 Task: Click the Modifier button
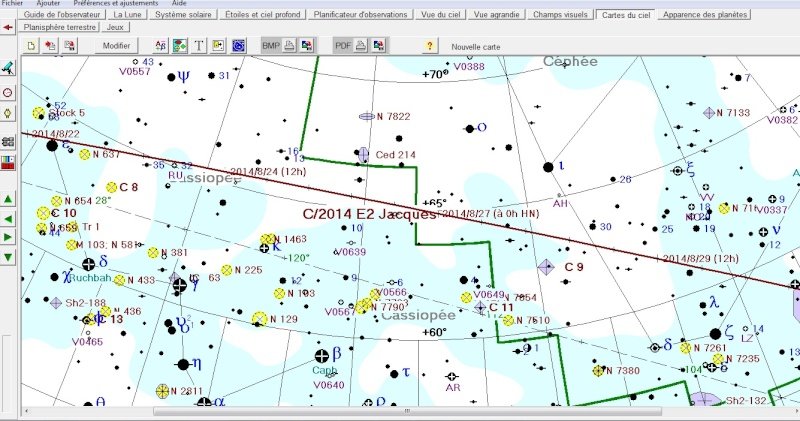(116, 46)
